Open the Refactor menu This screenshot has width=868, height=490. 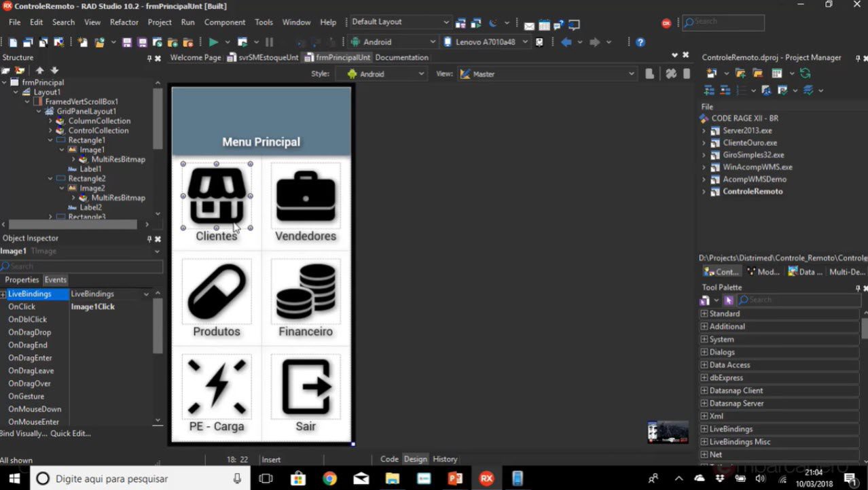(124, 22)
